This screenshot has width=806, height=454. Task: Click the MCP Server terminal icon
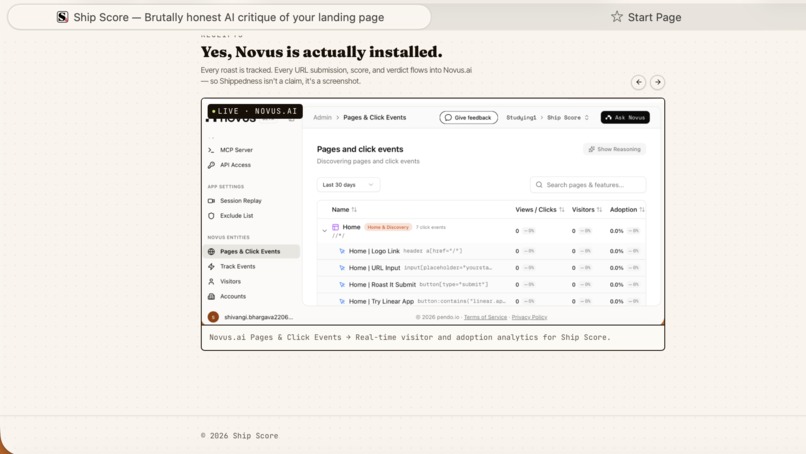coord(211,150)
